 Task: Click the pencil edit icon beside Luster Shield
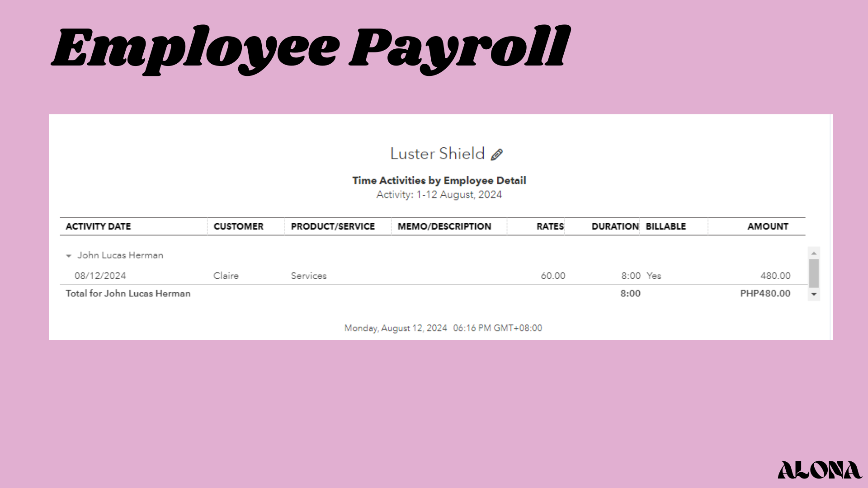point(496,155)
